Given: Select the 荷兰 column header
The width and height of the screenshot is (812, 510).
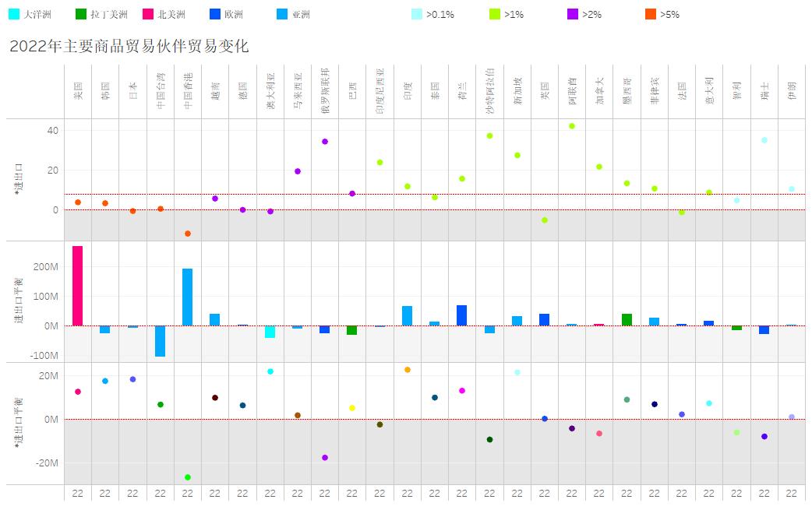Looking at the screenshot, I should (462, 91).
